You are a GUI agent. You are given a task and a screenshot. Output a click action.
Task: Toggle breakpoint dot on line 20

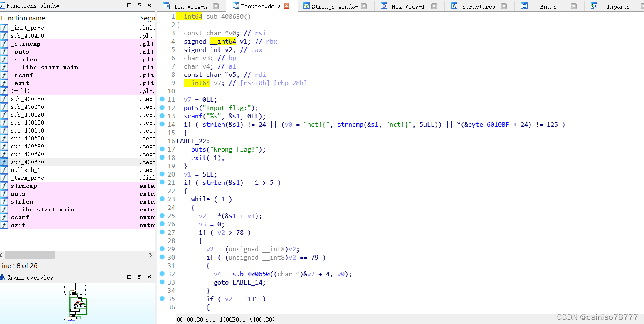point(162,174)
